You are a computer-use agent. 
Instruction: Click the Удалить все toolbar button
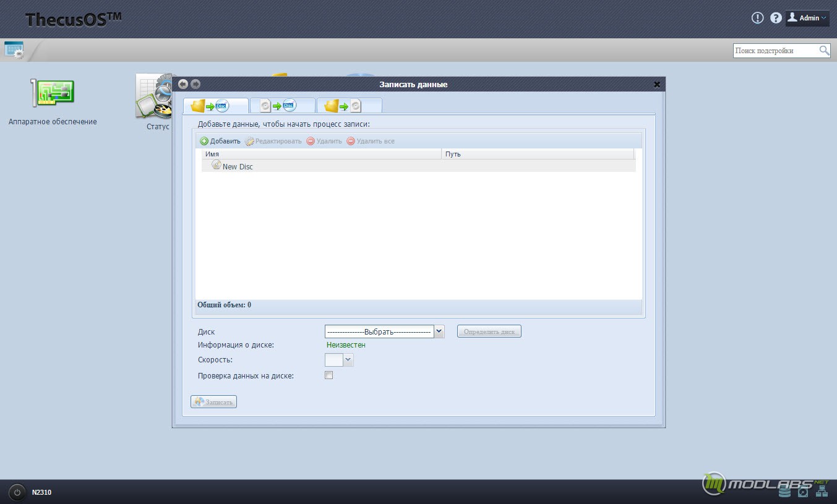(x=371, y=141)
